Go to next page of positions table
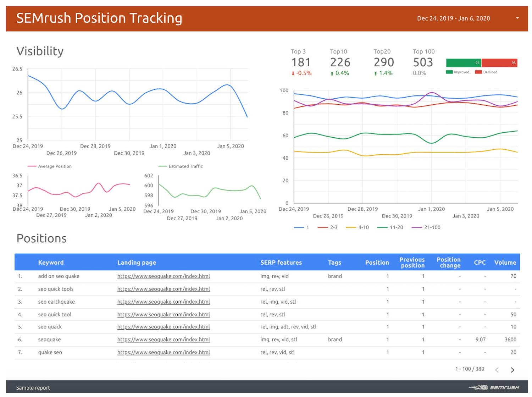Viewport: 532px width, 397px height. [x=512, y=370]
